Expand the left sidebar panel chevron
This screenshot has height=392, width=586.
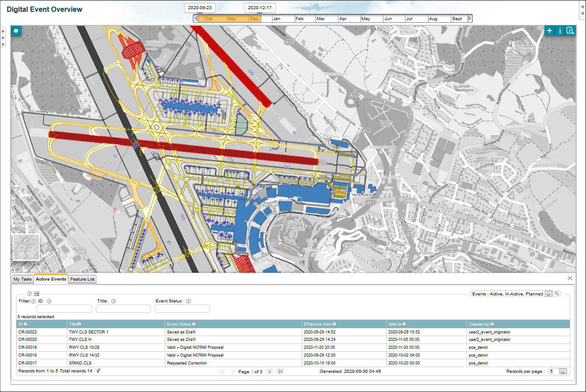[x=3, y=31]
